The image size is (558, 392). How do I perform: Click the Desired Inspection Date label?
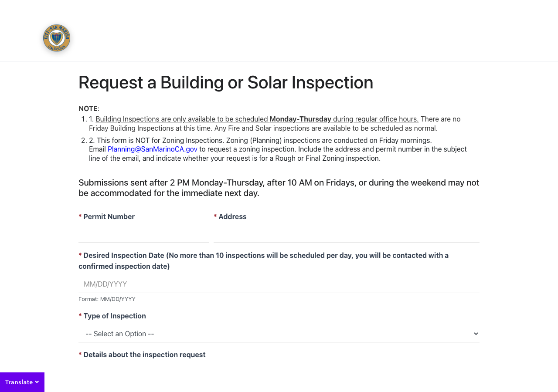(263, 260)
